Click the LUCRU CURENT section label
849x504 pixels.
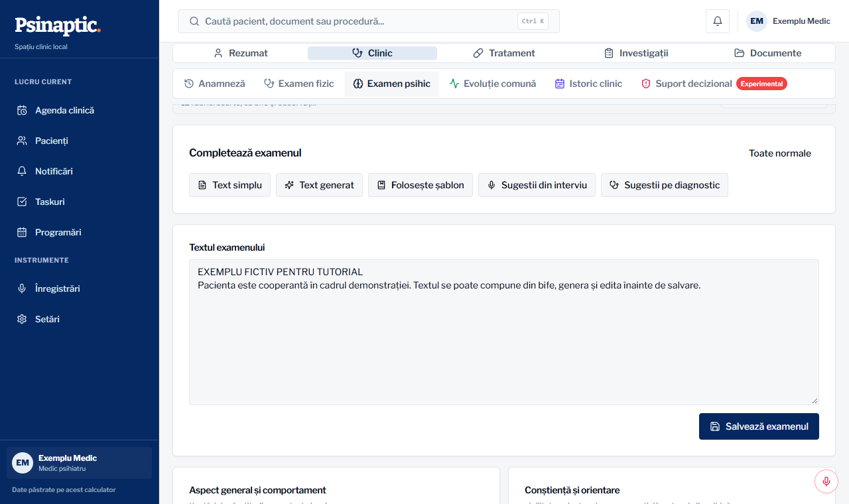[x=43, y=82]
